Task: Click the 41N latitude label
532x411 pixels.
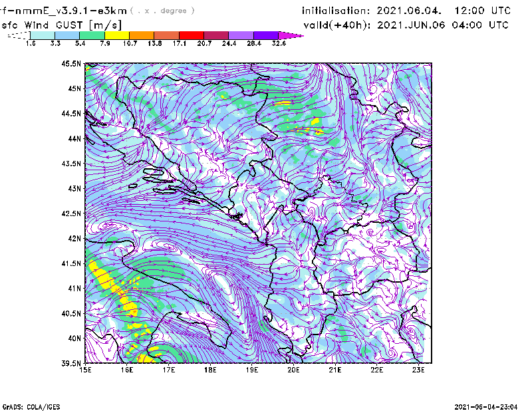Action: coord(74,289)
